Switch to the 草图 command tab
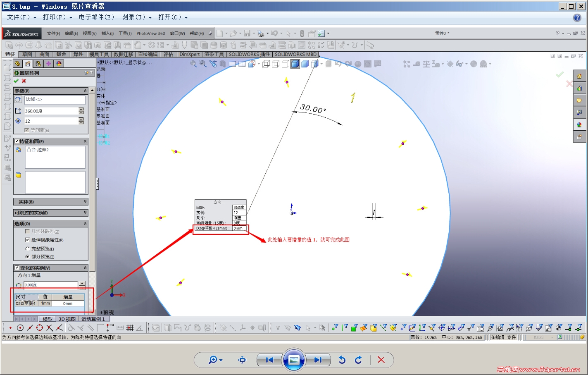 point(27,54)
